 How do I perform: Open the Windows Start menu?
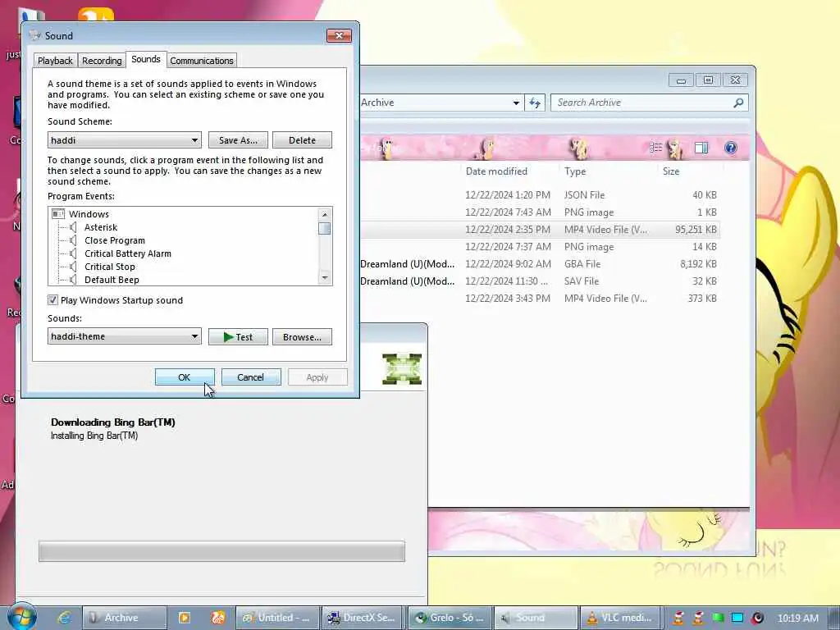point(21,617)
